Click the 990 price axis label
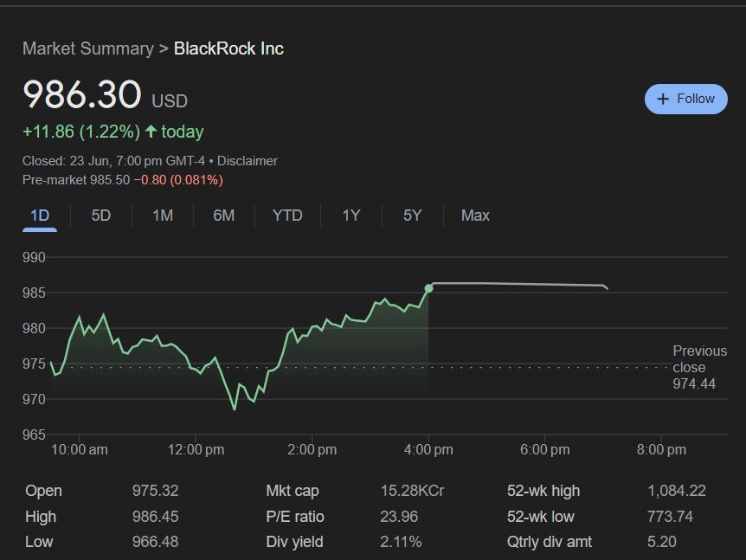746x560 pixels. 34,257
